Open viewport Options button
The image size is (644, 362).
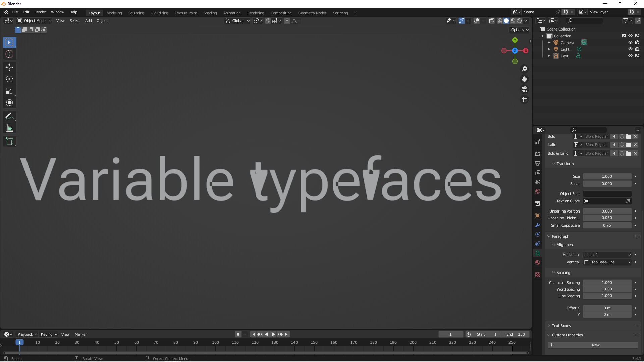(x=519, y=30)
